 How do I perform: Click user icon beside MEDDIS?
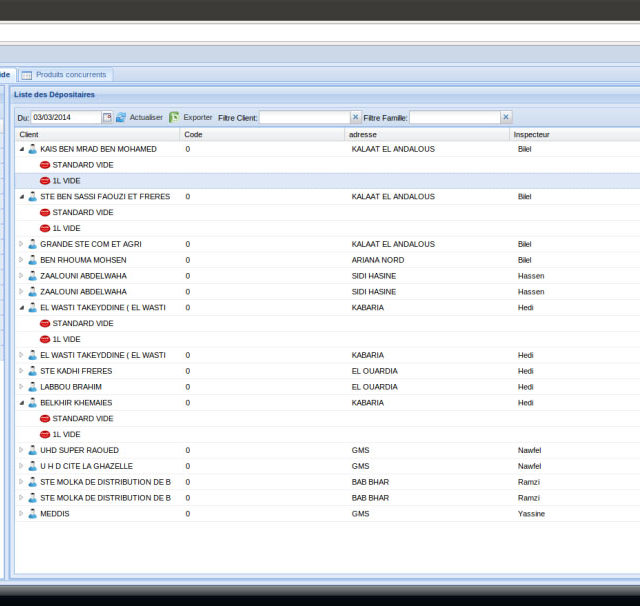pyautogui.click(x=33, y=514)
